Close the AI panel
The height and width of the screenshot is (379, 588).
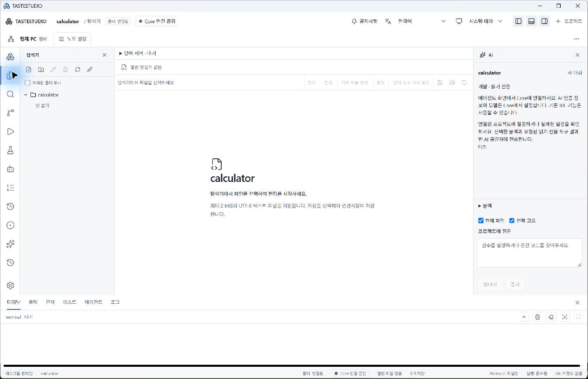577,55
